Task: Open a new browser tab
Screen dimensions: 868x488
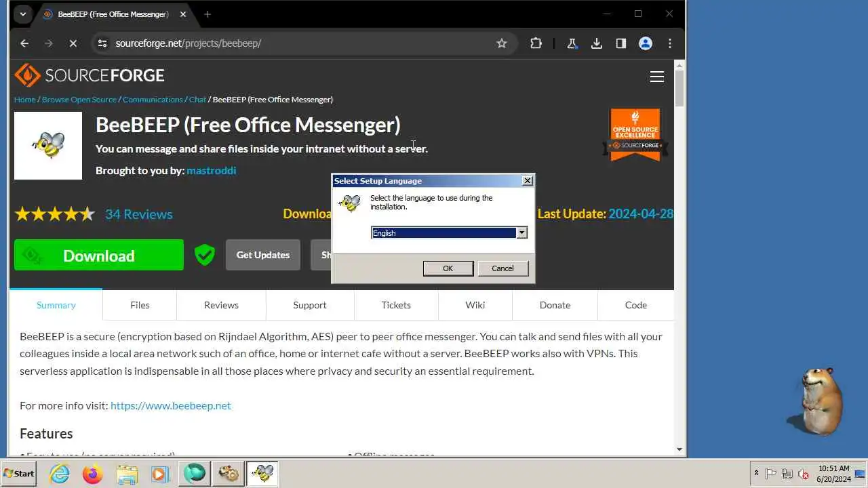Action: tap(208, 14)
